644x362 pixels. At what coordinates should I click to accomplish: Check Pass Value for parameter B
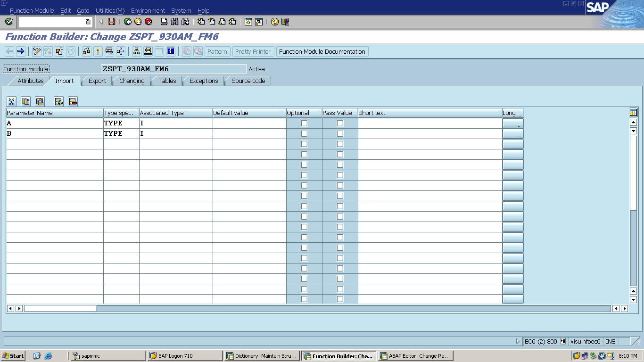pos(340,133)
